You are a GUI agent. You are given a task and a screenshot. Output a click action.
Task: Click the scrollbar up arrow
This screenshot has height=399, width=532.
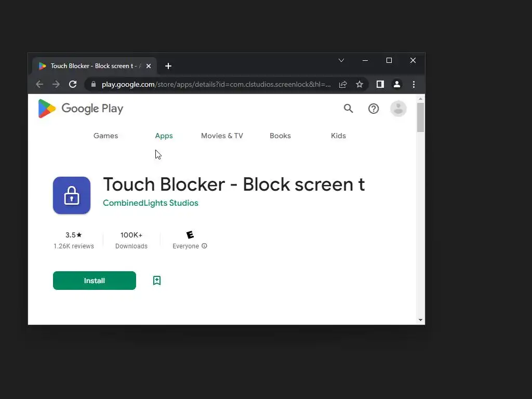pos(420,99)
